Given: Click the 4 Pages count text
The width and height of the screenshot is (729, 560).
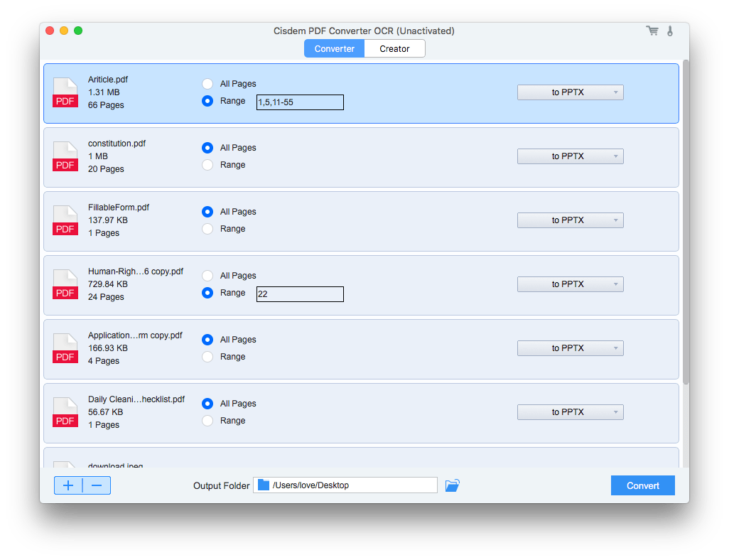Looking at the screenshot, I should pyautogui.click(x=104, y=361).
